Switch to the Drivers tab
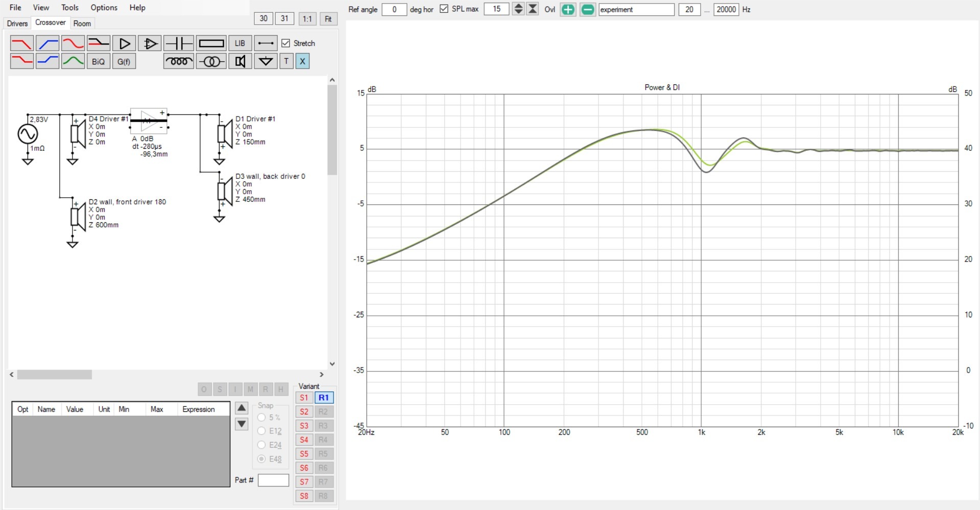Viewport: 980px width, 510px height. (17, 24)
